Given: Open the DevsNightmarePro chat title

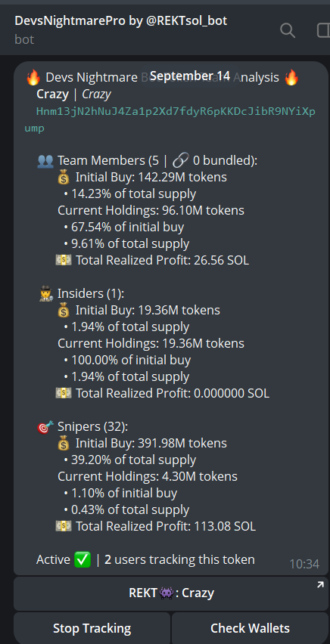Looking at the screenshot, I should point(121,20).
